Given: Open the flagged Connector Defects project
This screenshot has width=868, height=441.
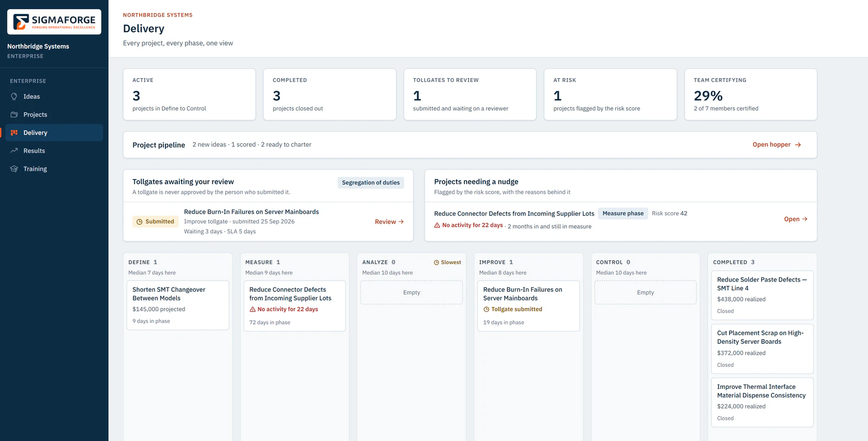Looking at the screenshot, I should pyautogui.click(x=795, y=219).
